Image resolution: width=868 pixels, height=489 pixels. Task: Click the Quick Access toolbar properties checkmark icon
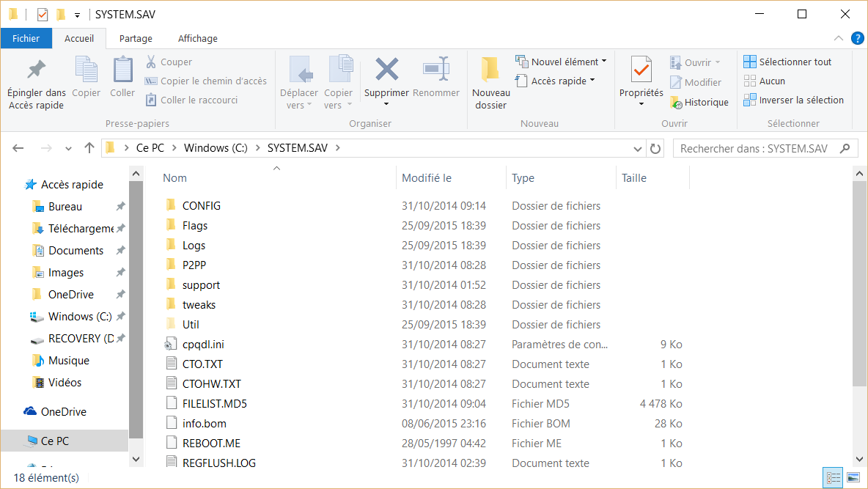point(43,15)
